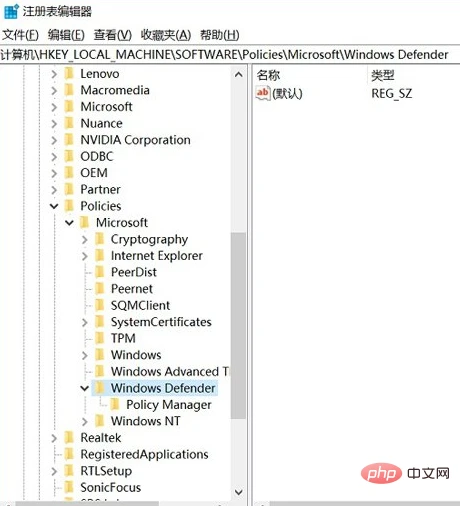Click the SonicFocus folder icon
This screenshot has width=460, height=506.
[69, 487]
